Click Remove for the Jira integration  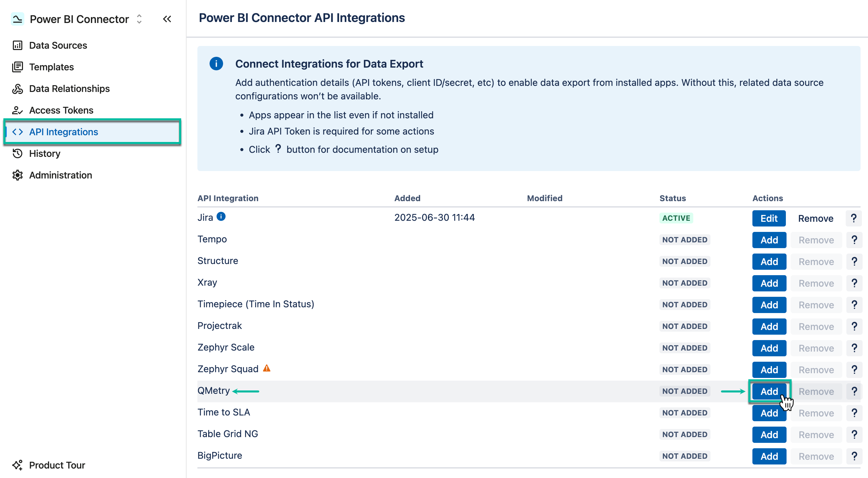(816, 218)
